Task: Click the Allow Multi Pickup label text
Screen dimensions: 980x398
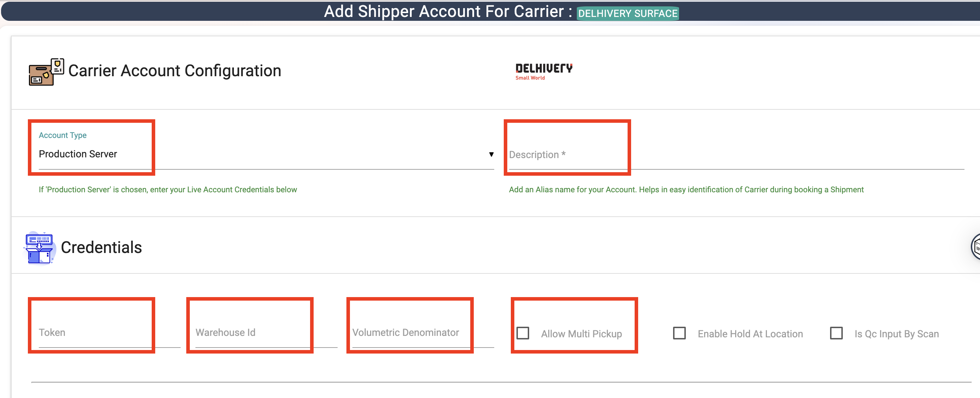Action: pyautogui.click(x=581, y=334)
